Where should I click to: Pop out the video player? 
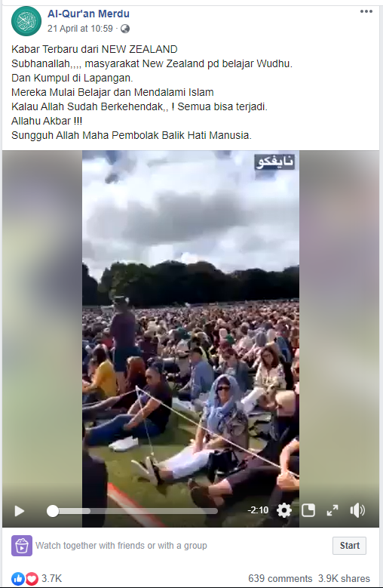[x=308, y=510]
